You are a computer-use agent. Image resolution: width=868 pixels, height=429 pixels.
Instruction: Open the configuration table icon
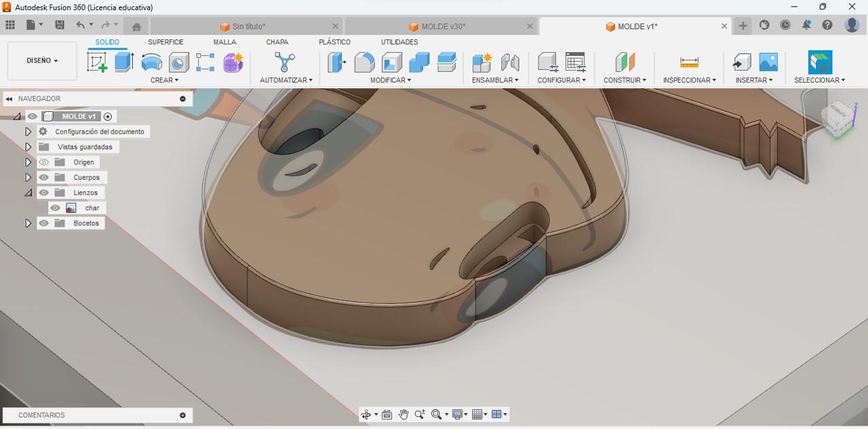coord(575,62)
